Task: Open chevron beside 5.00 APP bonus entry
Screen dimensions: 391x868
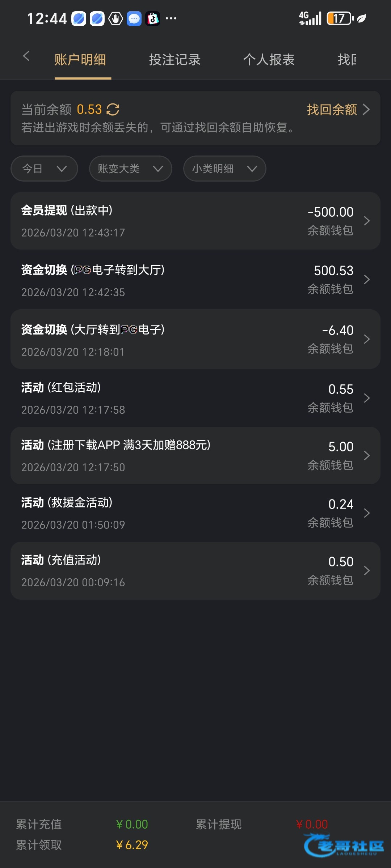Action: coord(366,456)
